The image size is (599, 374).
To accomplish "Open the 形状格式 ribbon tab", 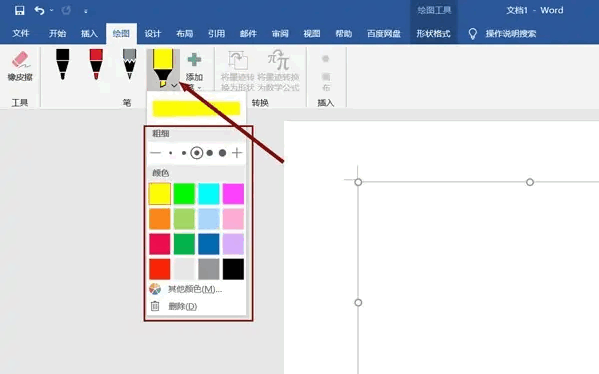I will (x=433, y=34).
